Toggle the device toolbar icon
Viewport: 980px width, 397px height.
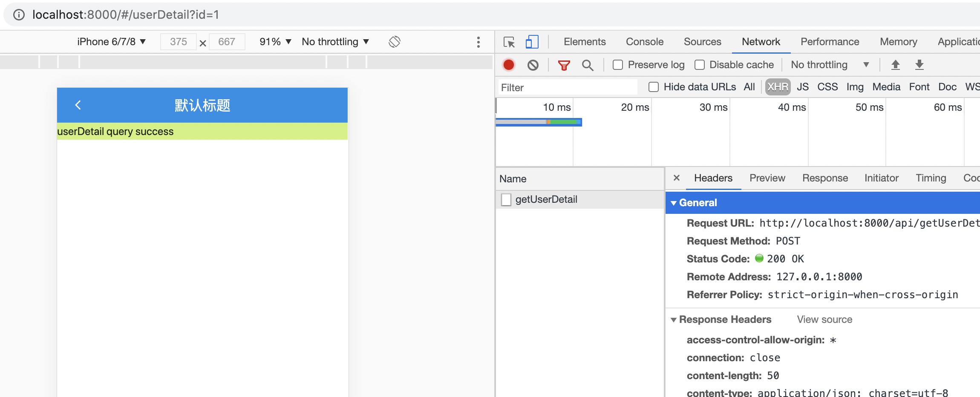tap(532, 42)
